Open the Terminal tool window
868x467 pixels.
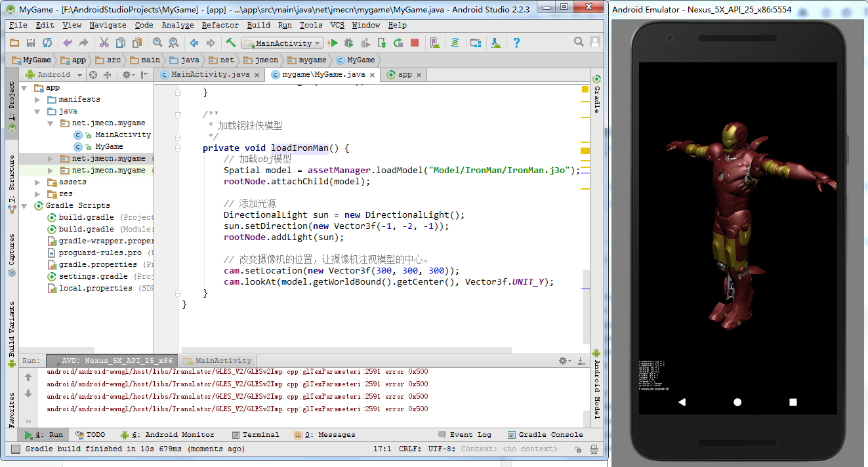tap(255, 435)
